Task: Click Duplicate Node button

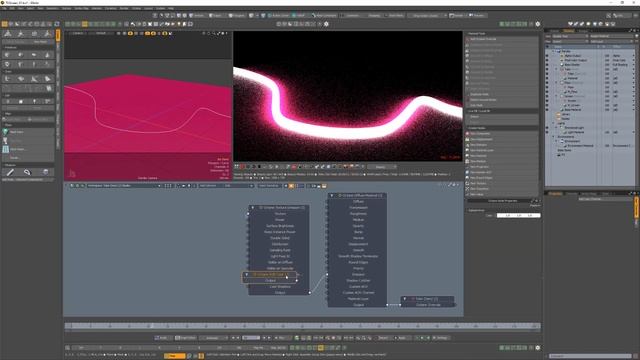Action: pyautogui.click(x=502, y=94)
